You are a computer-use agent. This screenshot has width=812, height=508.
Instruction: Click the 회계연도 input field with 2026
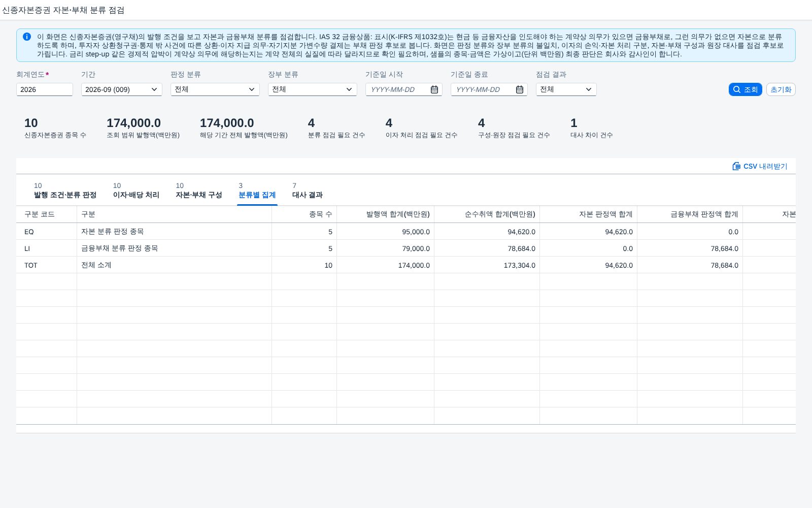pos(45,89)
